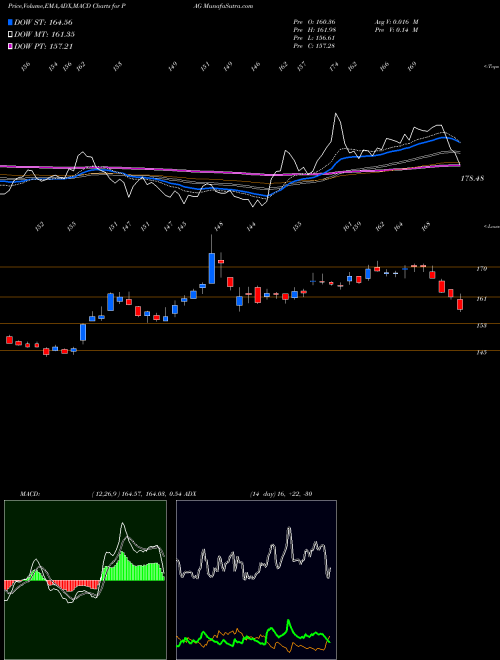This screenshot has width=500, height=660.
Task: Click the 178.48 price label beside the EMA lines
Action: pos(472,178)
